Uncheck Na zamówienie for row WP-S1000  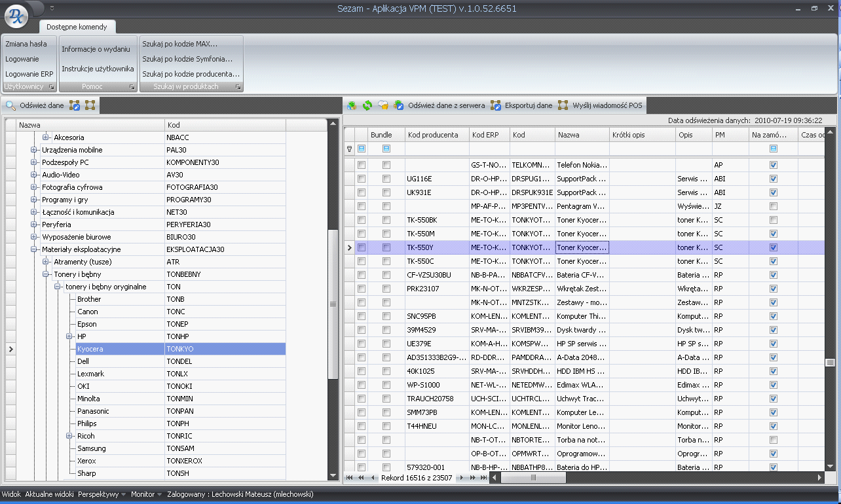coord(774,385)
